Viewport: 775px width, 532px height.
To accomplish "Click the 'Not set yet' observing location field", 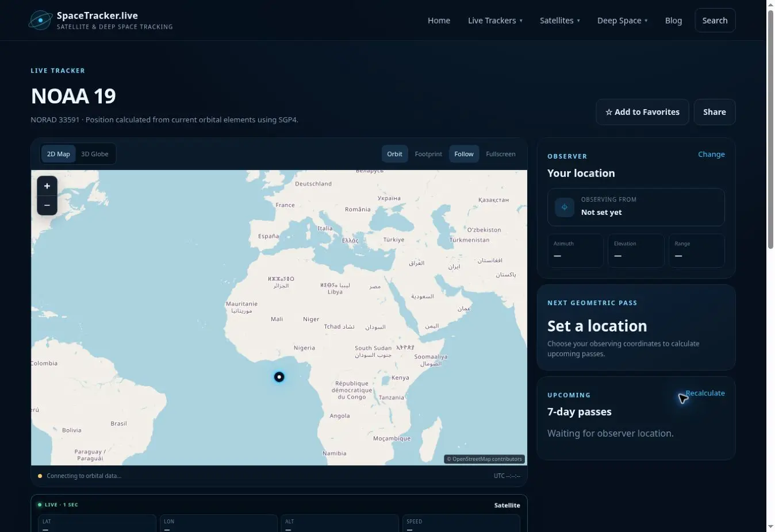I will coord(636,207).
